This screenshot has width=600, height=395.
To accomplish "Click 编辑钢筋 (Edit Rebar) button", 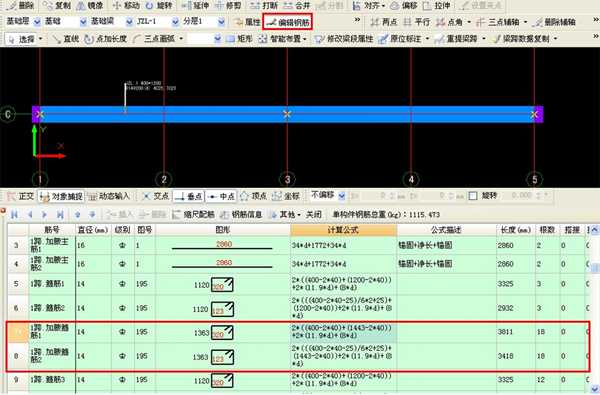I will point(287,22).
